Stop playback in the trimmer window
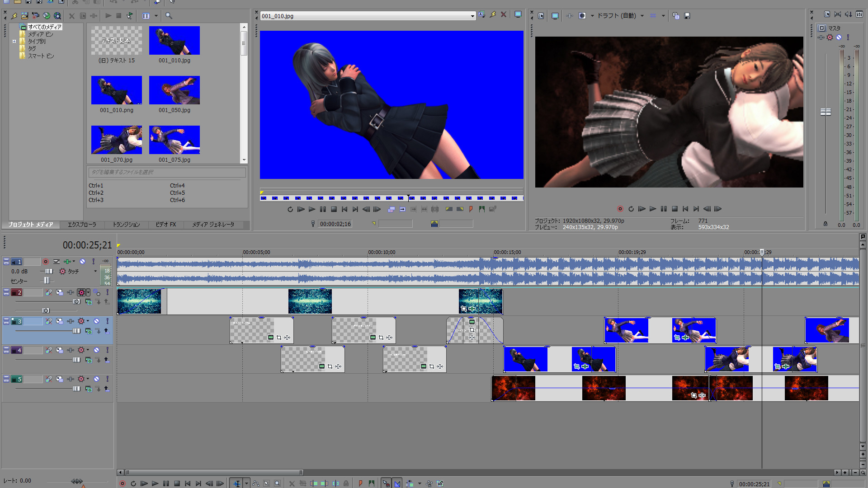The width and height of the screenshot is (868, 488). point(334,209)
